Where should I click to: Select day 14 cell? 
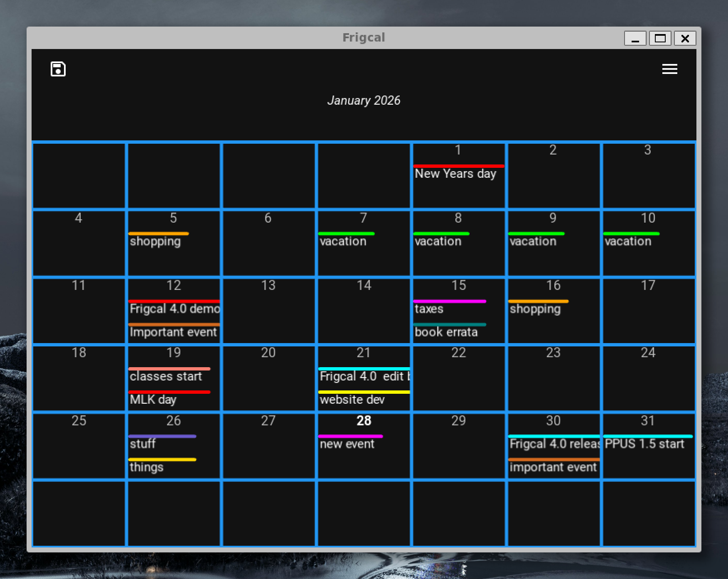tap(364, 311)
